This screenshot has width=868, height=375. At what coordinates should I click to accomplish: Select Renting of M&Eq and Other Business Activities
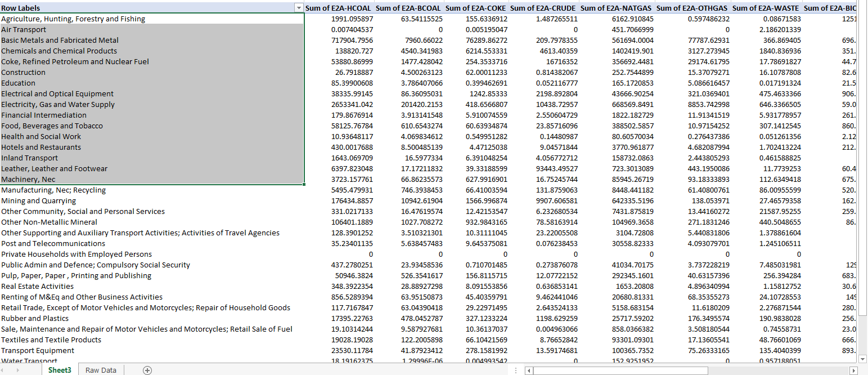pos(82,297)
